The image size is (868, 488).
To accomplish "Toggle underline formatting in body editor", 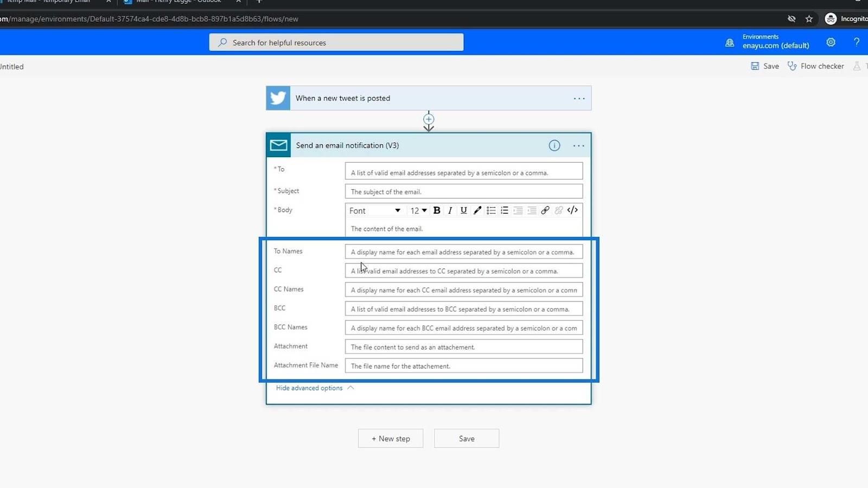I will click(464, 210).
